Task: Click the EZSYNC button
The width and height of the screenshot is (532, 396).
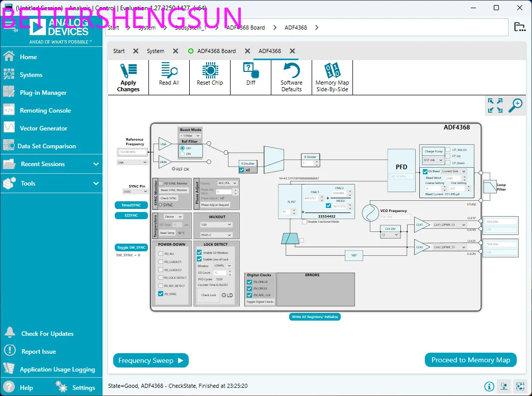Action: point(131,215)
